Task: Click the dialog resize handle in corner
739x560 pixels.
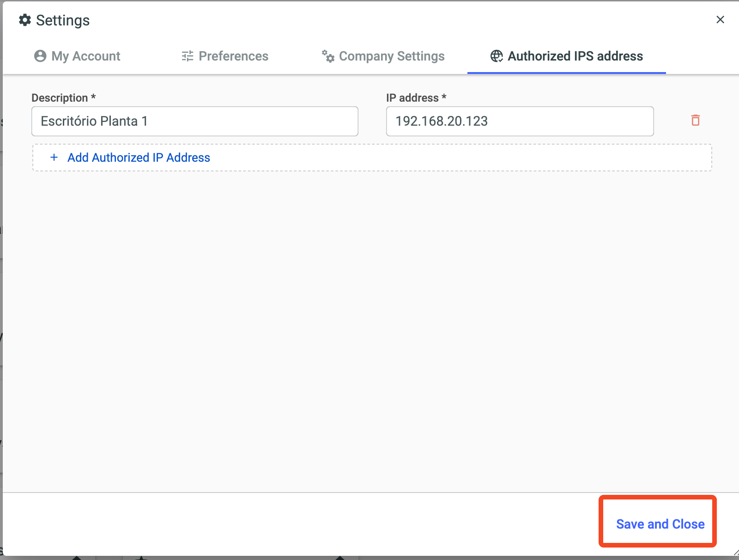Action: [x=735, y=553]
